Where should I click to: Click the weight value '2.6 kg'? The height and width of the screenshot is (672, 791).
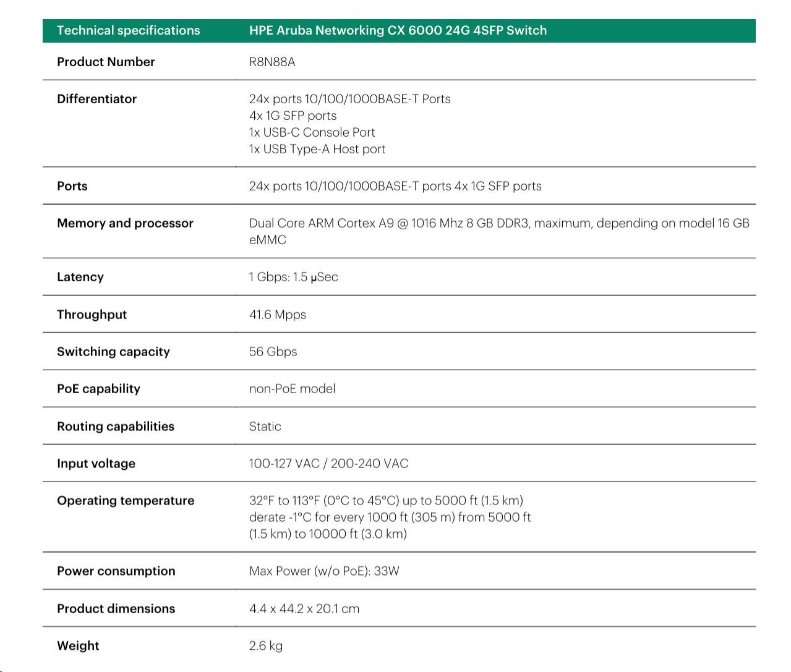(x=265, y=646)
